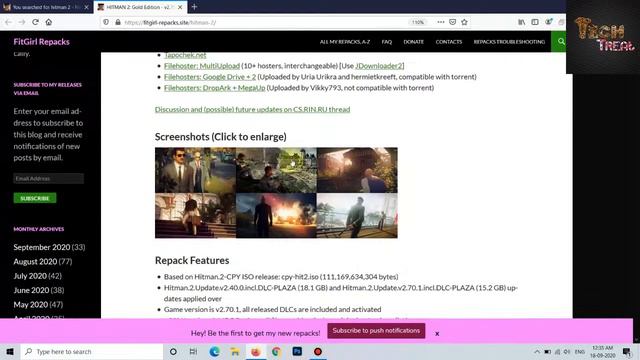Open the Windows Start menu
The height and width of the screenshot is (360, 640).
tap(10, 351)
